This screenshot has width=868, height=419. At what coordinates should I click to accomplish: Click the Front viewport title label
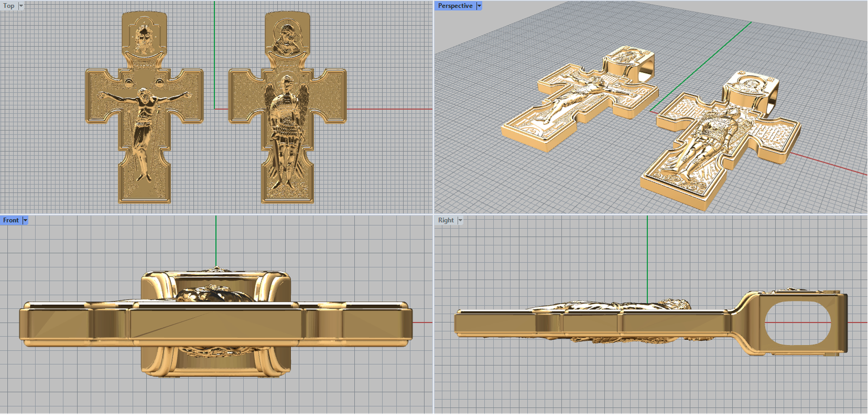[x=10, y=220]
